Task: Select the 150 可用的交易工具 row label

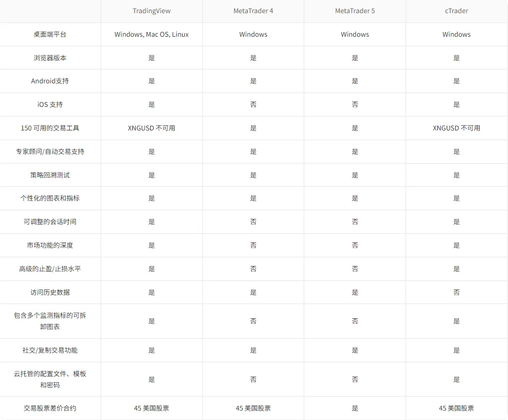Action: pyautogui.click(x=50, y=128)
